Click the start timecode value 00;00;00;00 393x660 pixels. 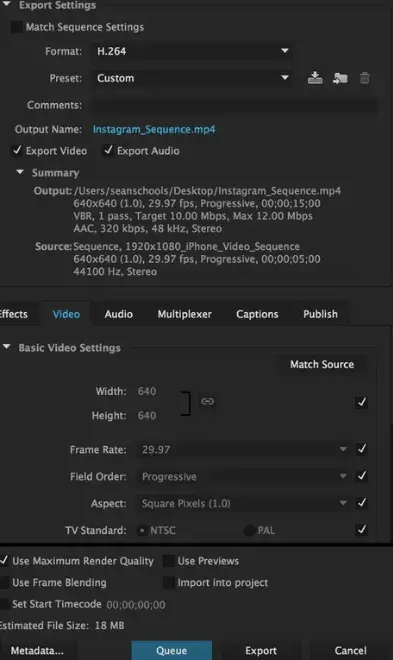[x=136, y=605]
